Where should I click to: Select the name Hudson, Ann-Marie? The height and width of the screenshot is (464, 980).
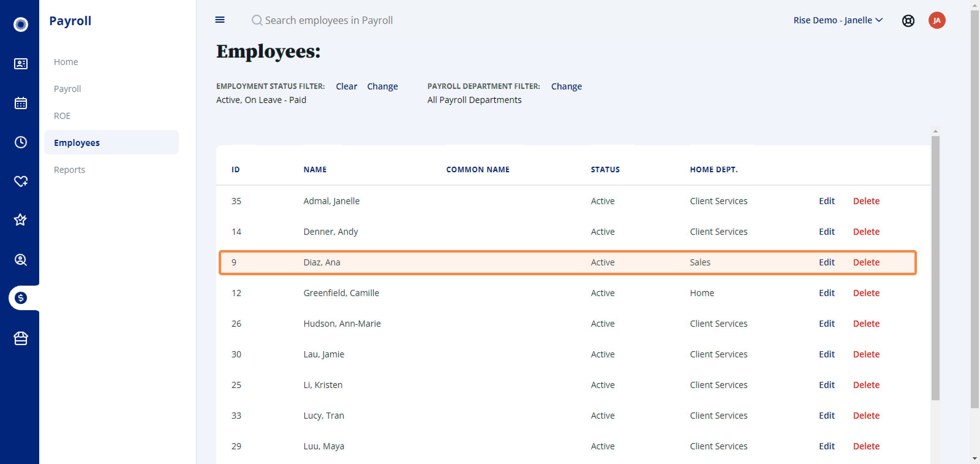(342, 324)
